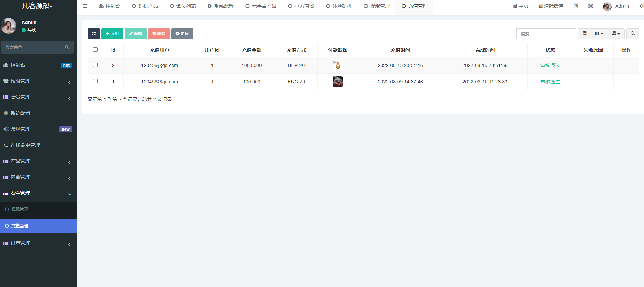Open 订单管理 in the sidebar
Image resolution: width=644 pixels, height=287 pixels.
pos(38,243)
